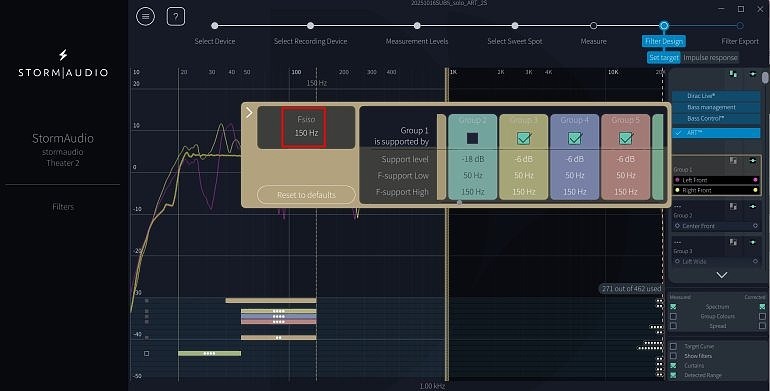Select Bass Control in the mode list

[x=716, y=118]
